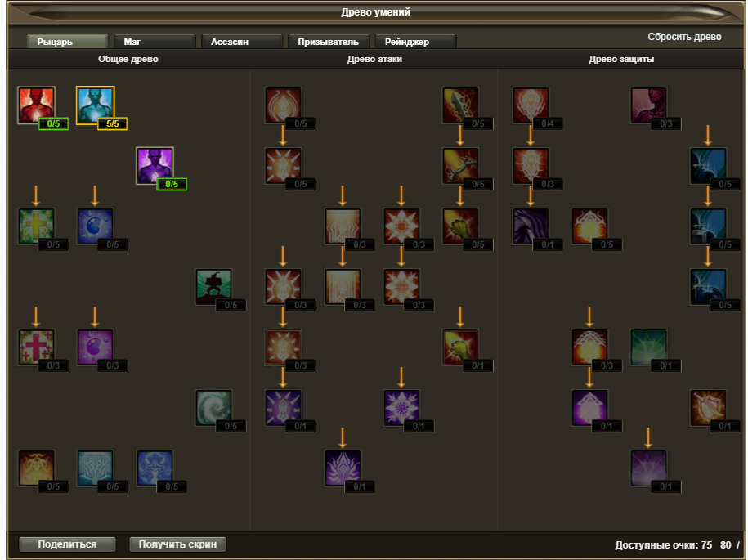Image resolution: width=748 pixels, height=560 pixels.
Task: Select the white swirl vortex skill icon
Action: click(213, 408)
